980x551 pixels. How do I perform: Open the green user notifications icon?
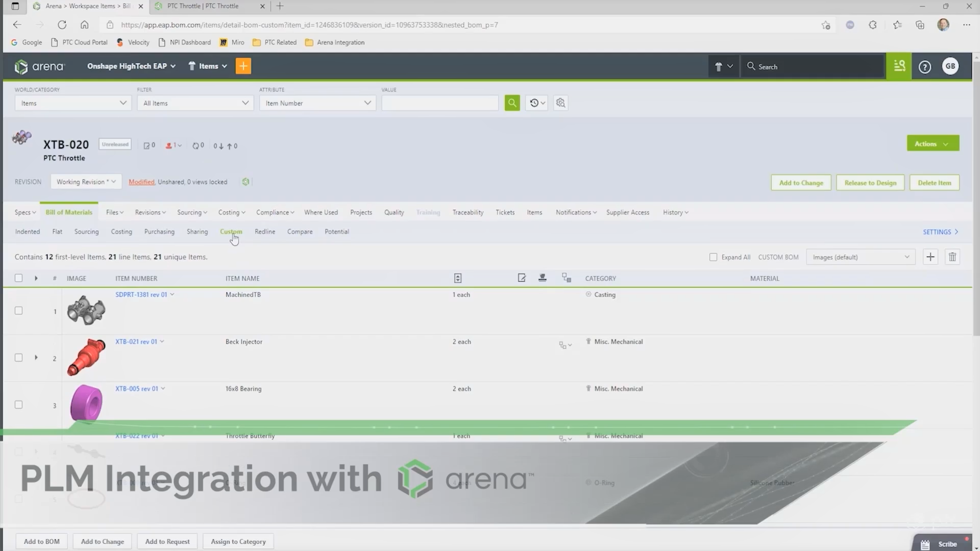pyautogui.click(x=899, y=66)
